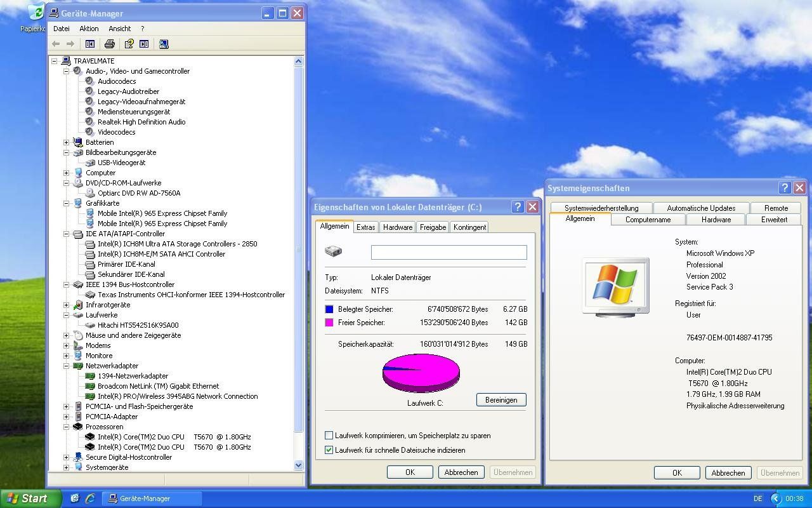Click the scan for hardware changes toolbar icon
Screen dimensions: 812x508
click(164, 44)
